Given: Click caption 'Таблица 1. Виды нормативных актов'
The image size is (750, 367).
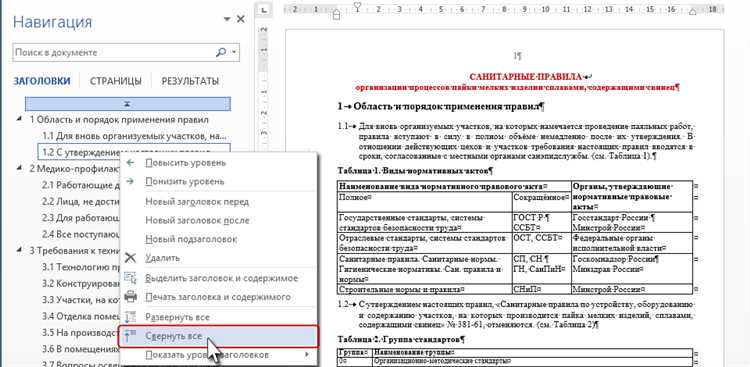Looking at the screenshot, I should tap(415, 170).
